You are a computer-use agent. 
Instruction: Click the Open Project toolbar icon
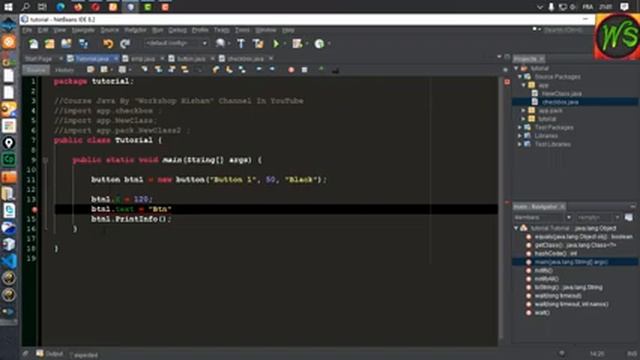tap(66, 43)
